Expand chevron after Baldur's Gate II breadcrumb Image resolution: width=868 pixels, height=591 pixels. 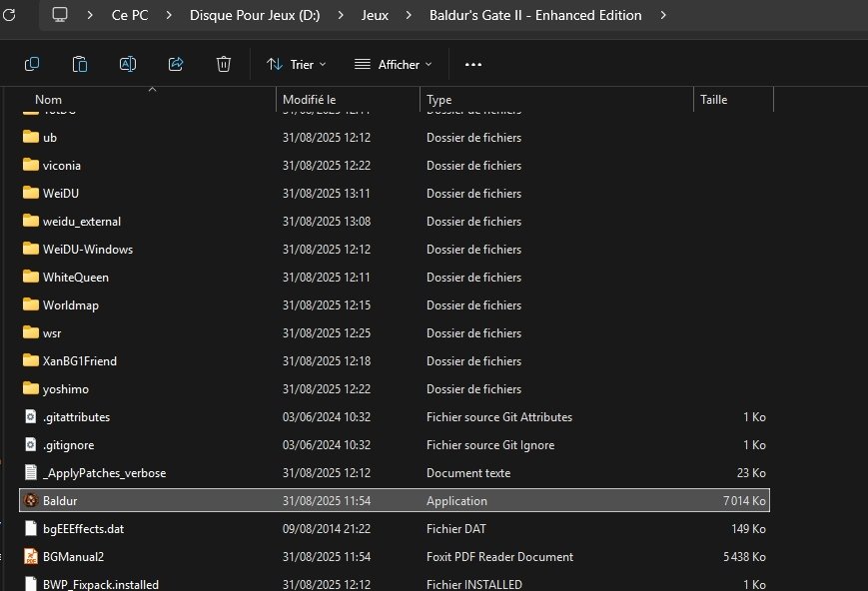click(663, 16)
